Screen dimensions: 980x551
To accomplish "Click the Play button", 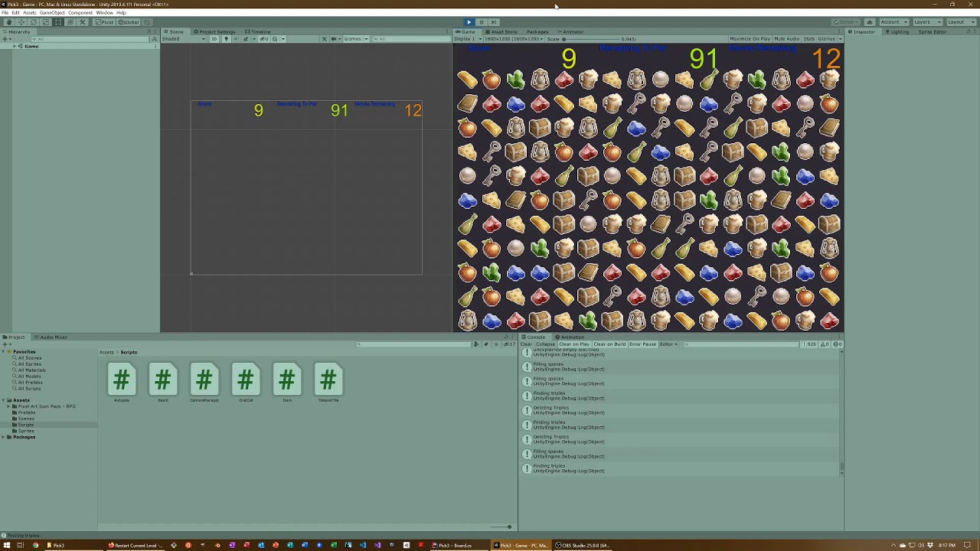I will click(x=469, y=22).
